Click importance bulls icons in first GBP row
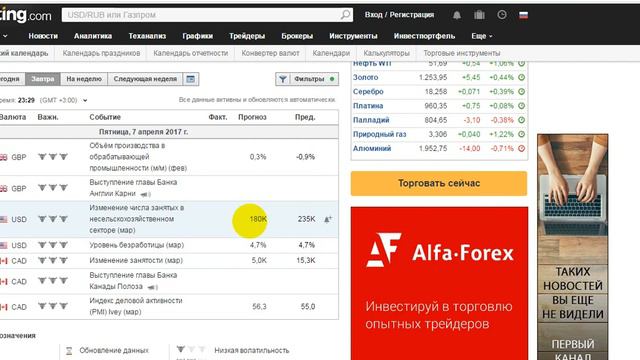 [x=53, y=156]
